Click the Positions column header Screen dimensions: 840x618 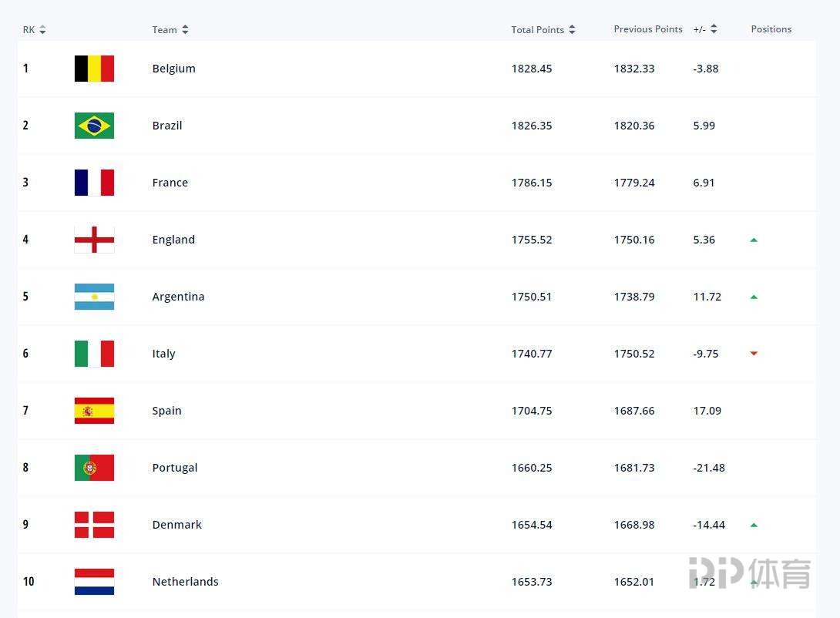pos(771,29)
